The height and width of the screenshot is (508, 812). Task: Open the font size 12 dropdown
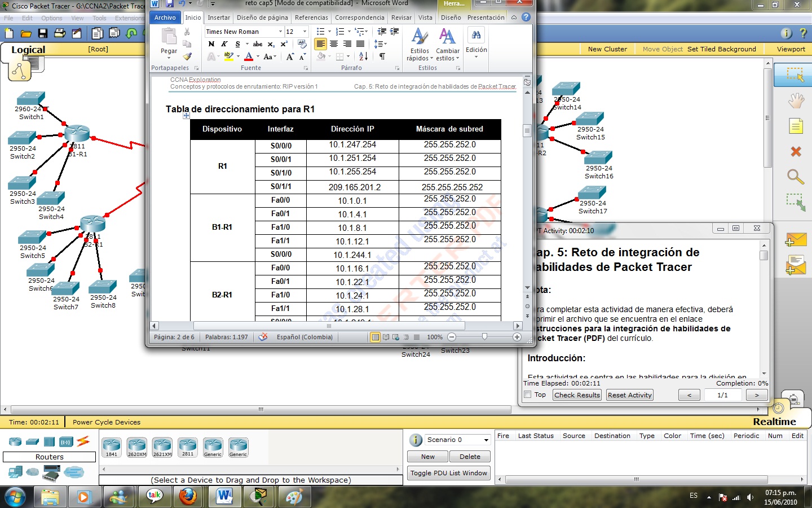coord(305,32)
